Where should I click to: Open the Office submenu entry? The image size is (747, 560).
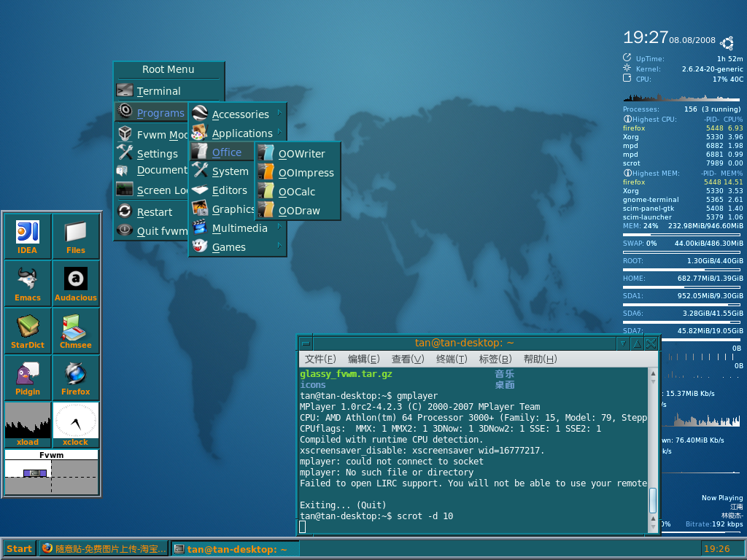pyautogui.click(x=222, y=152)
